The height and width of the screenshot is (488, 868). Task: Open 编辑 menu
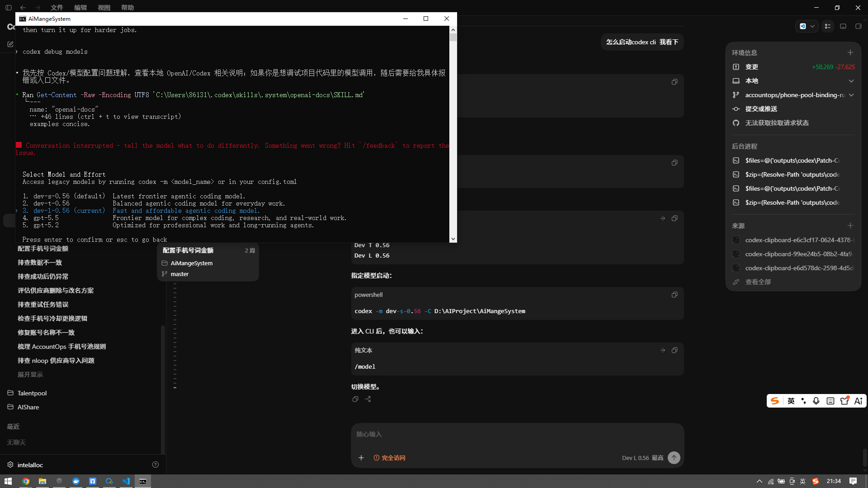coord(80,8)
